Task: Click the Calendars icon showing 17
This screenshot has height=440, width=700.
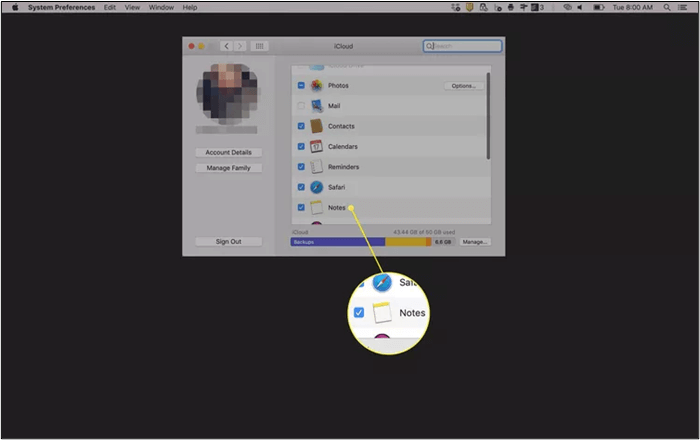Action: point(317,146)
